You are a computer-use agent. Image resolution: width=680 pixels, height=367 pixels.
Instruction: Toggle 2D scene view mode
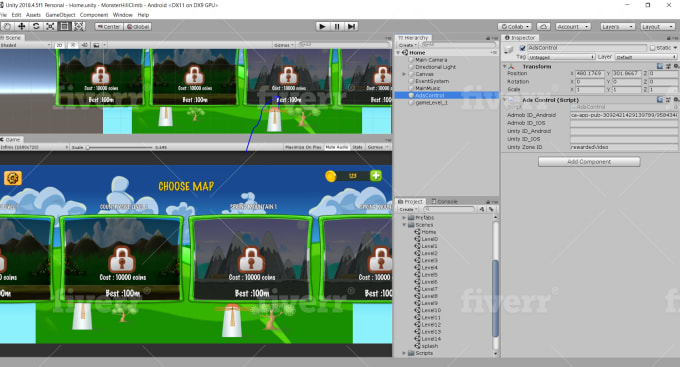[59, 45]
